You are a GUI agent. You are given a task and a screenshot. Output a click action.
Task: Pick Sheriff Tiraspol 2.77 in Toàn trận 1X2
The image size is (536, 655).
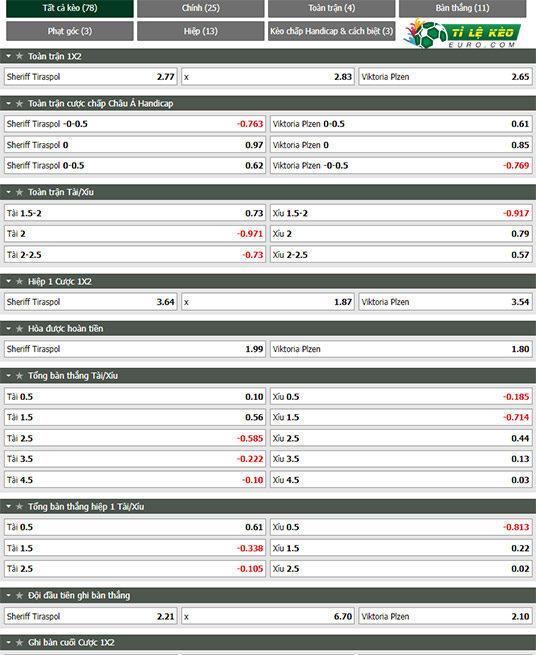tap(91, 77)
